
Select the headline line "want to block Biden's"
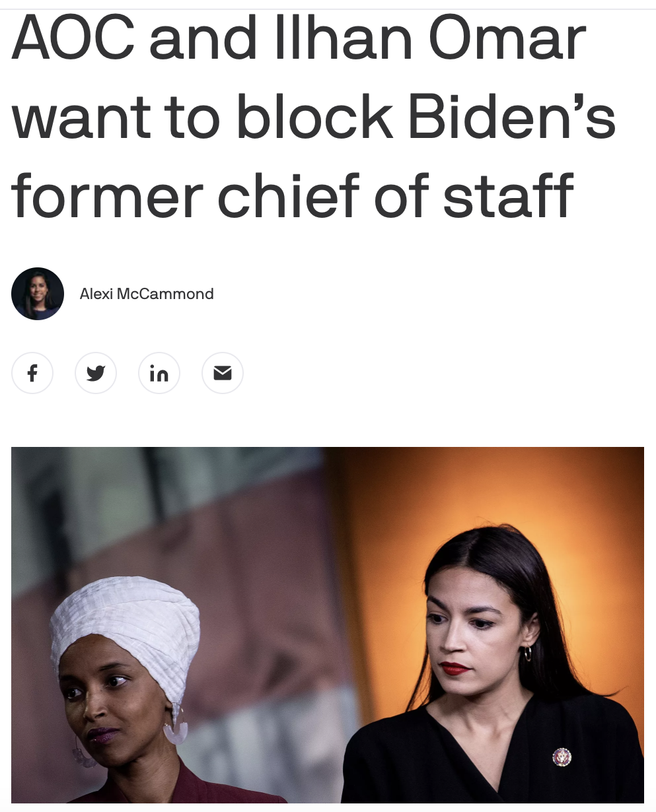click(314, 118)
